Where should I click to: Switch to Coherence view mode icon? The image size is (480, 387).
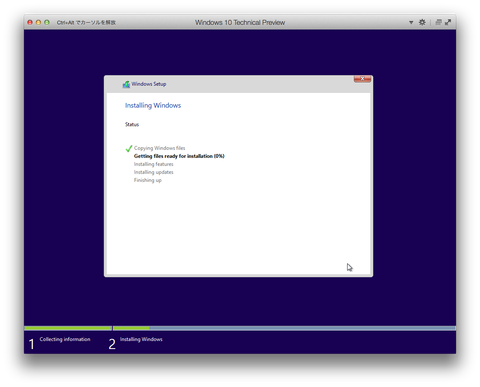coord(439,22)
